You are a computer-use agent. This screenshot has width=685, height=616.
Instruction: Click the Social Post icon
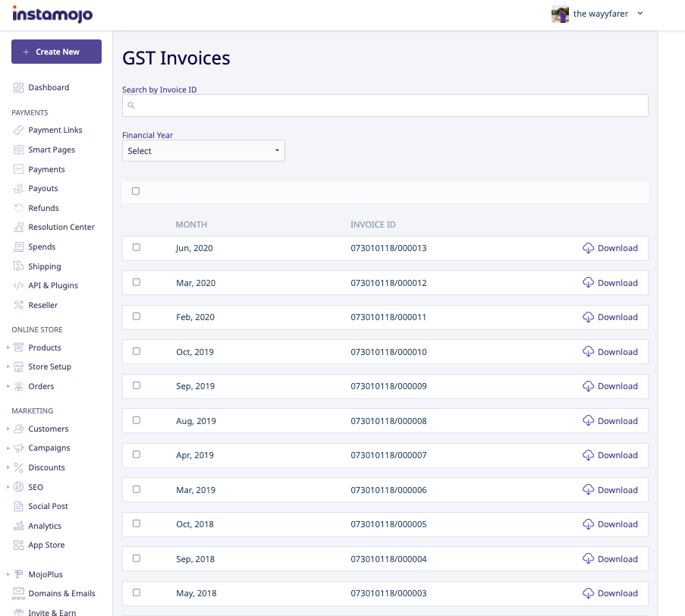18,506
